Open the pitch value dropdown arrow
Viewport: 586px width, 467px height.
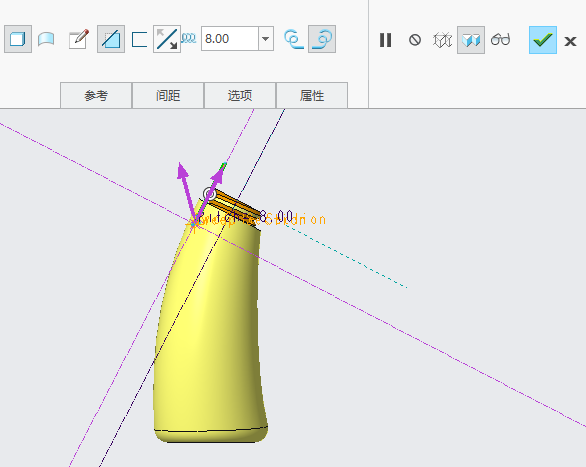click(266, 38)
